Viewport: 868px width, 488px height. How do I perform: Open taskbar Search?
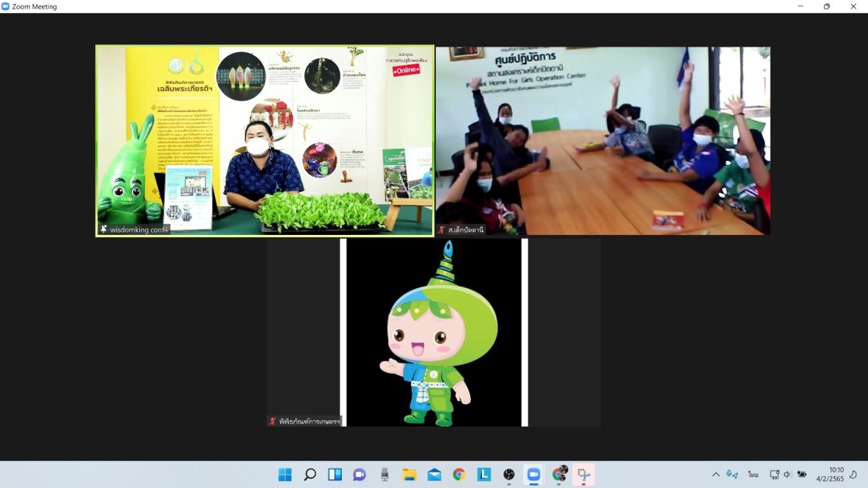(x=310, y=475)
